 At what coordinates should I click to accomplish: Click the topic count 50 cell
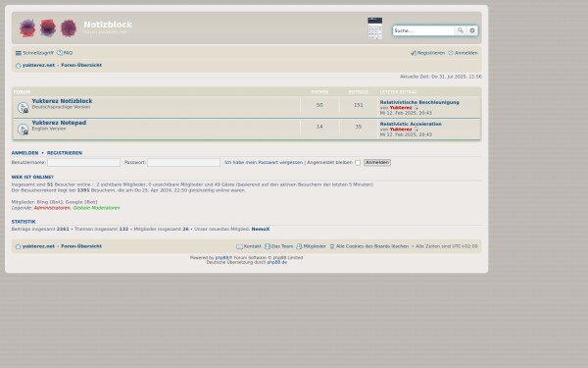coord(319,105)
